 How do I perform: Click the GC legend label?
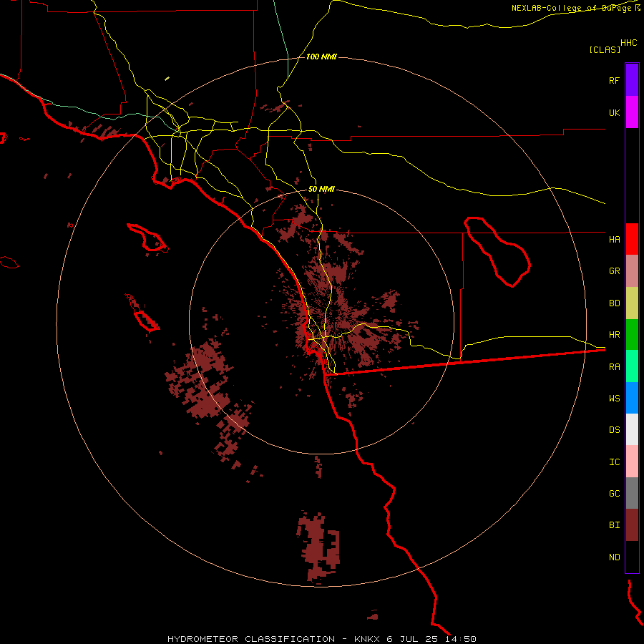coord(614,494)
